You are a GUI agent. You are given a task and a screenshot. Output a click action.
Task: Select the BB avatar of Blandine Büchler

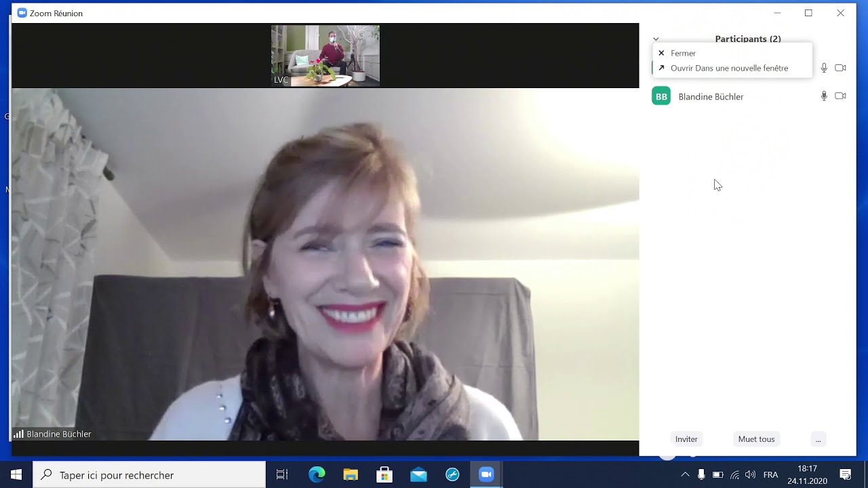[x=661, y=96]
